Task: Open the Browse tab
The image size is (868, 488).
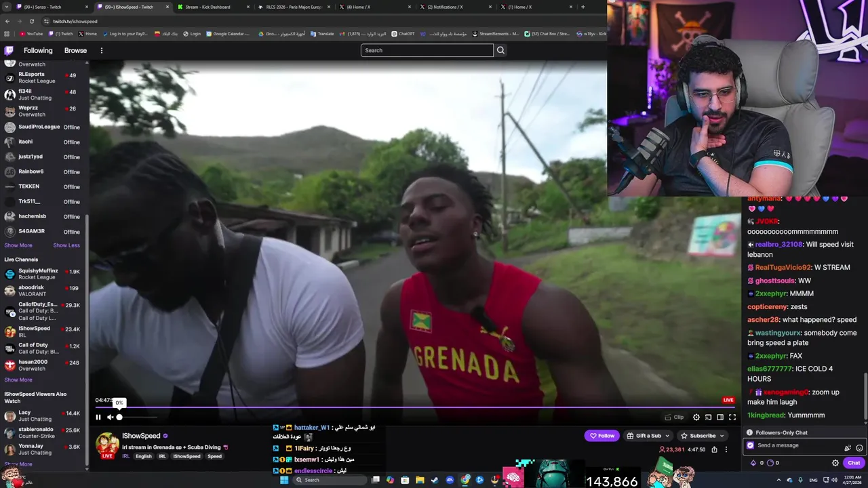Action: click(x=75, y=50)
